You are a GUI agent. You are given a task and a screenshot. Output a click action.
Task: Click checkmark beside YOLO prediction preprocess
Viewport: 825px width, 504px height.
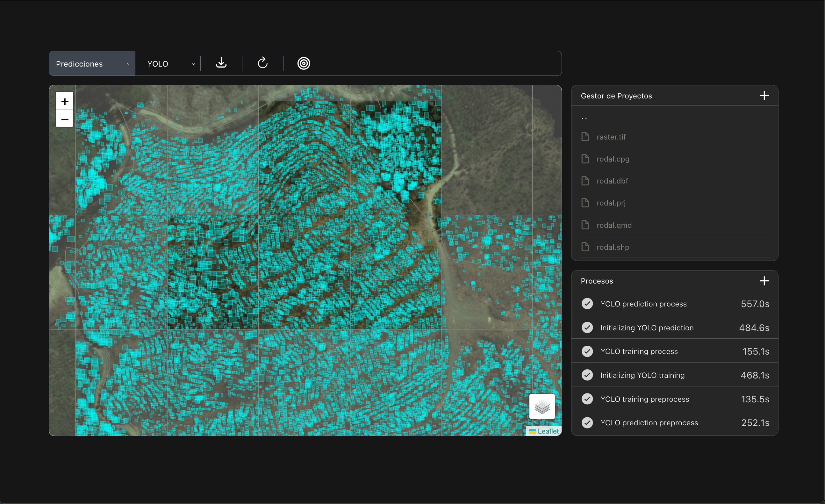click(x=587, y=423)
